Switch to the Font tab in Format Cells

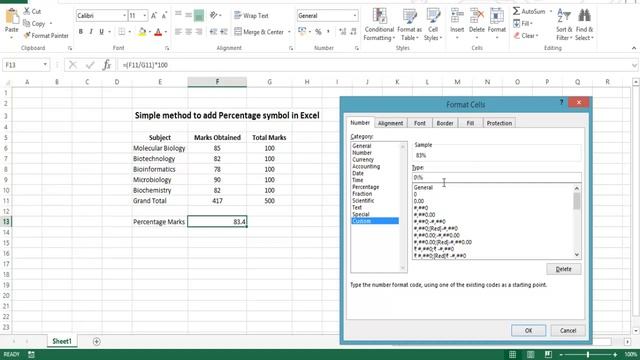pos(420,123)
